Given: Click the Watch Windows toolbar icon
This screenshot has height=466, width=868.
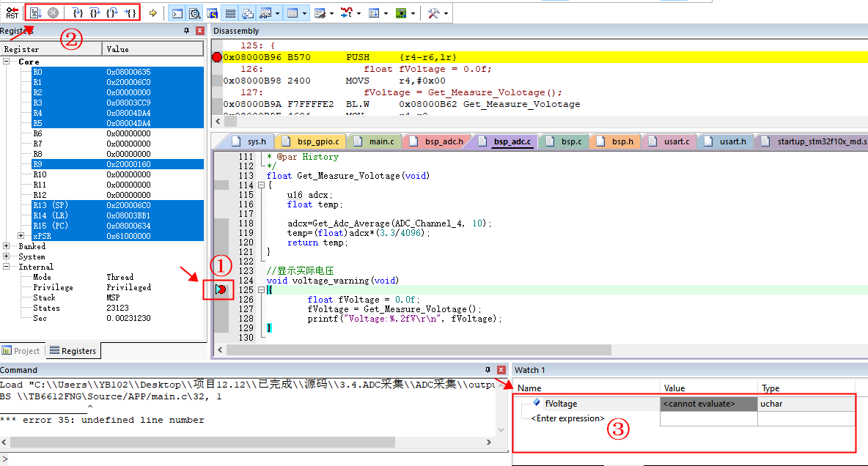Looking at the screenshot, I should (x=265, y=13).
